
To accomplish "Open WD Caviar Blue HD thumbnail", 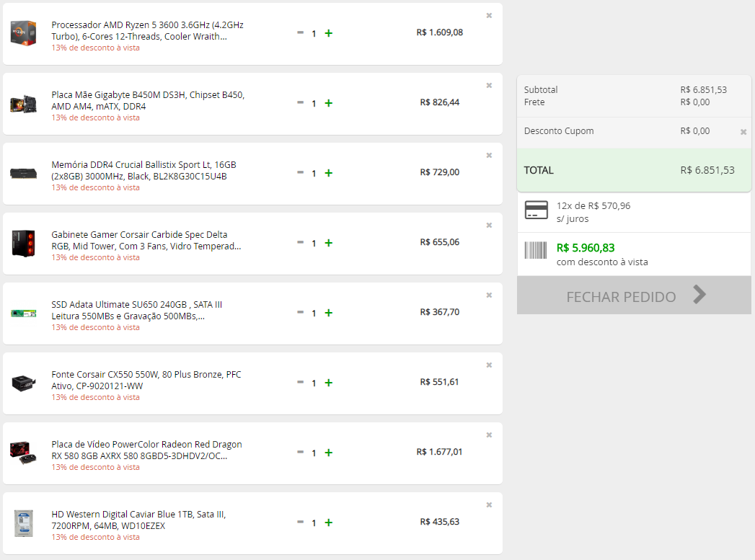I will [24, 523].
